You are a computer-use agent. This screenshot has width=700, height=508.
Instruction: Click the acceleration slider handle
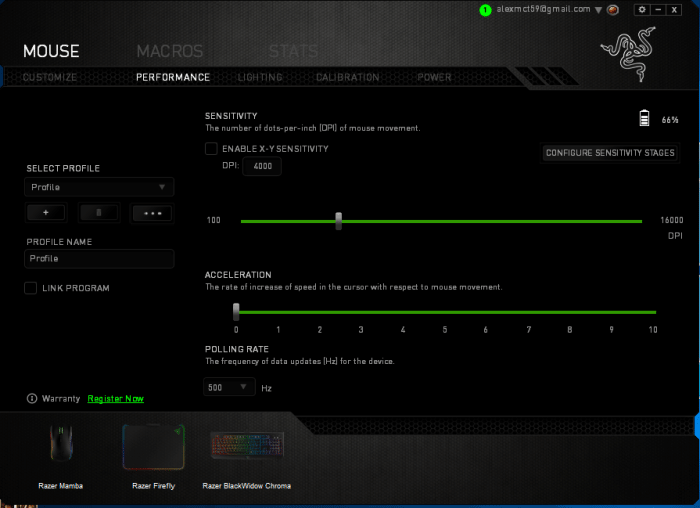coord(236,312)
